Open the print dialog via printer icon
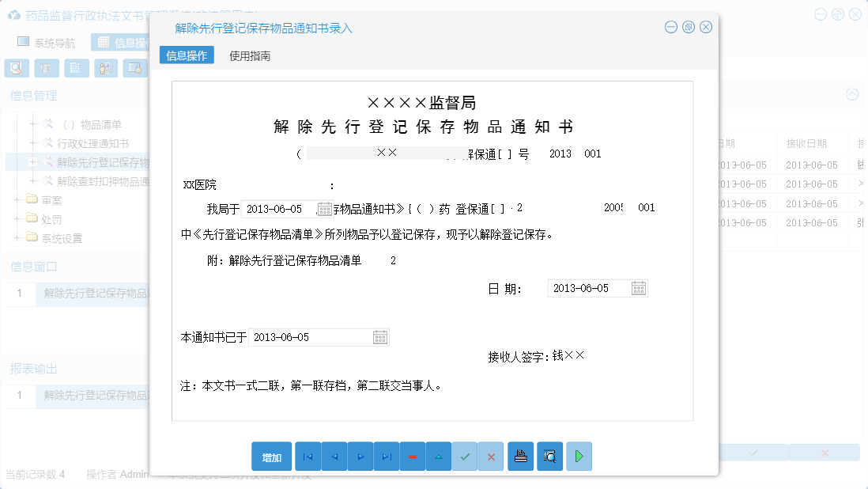868x489 pixels. coord(520,457)
